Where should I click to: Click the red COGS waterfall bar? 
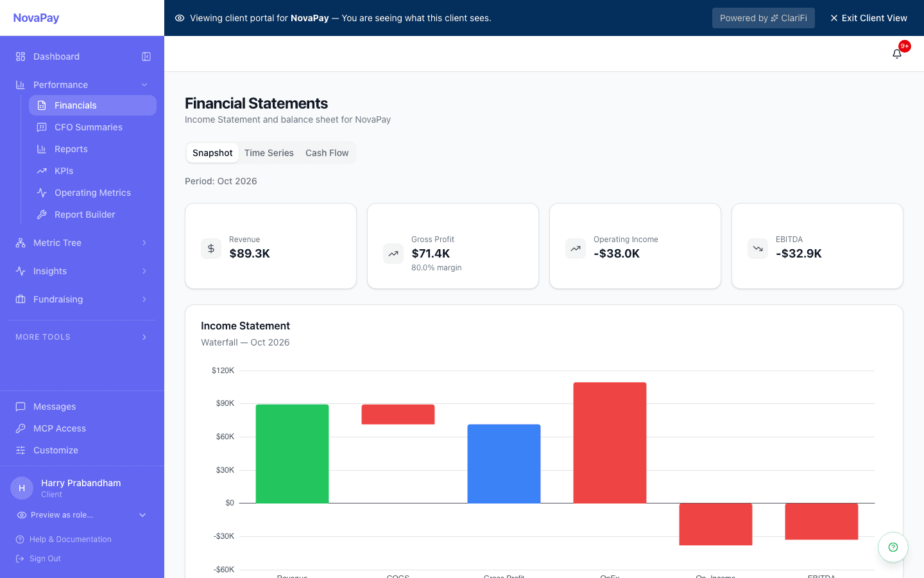[398, 414]
